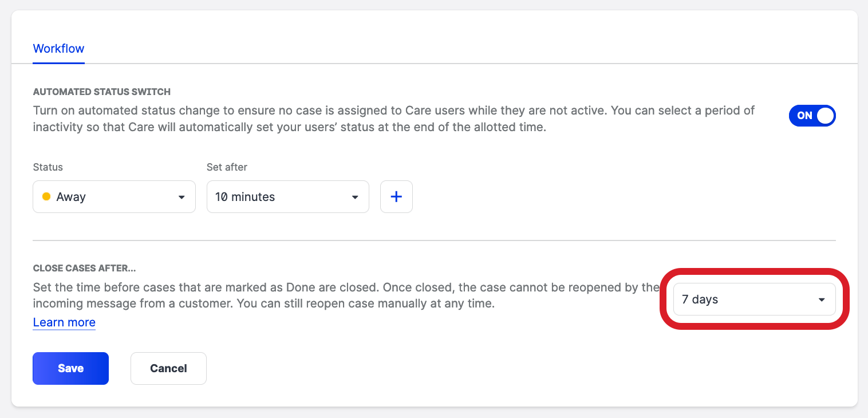The image size is (868, 418).
Task: Click the automated status change description text
Action: click(x=393, y=119)
